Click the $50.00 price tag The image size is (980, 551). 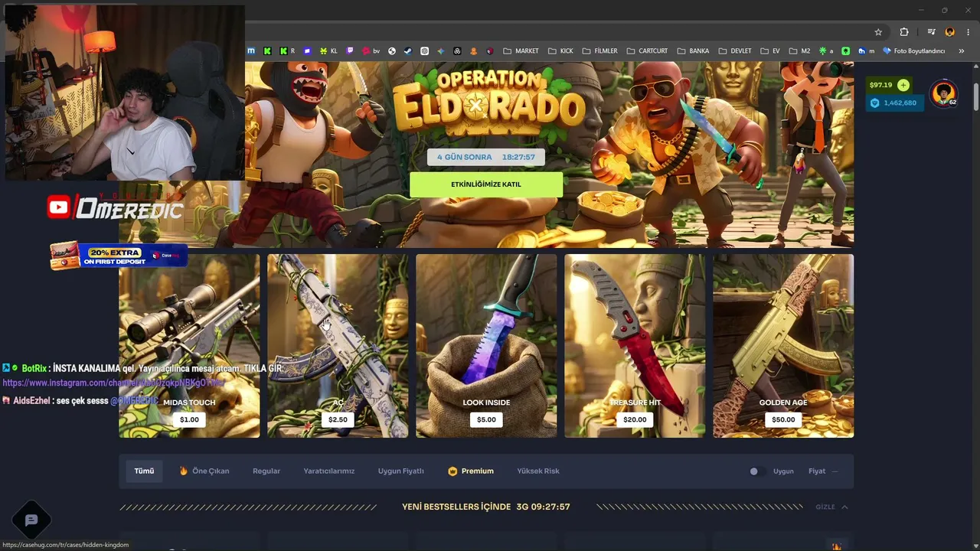783,419
